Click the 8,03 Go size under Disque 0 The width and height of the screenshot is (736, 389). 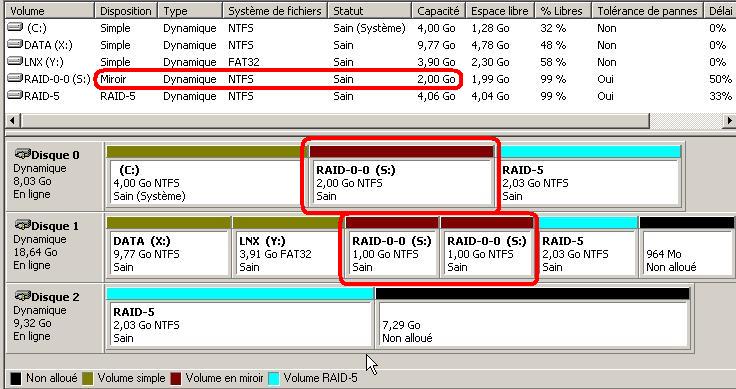(x=32, y=181)
